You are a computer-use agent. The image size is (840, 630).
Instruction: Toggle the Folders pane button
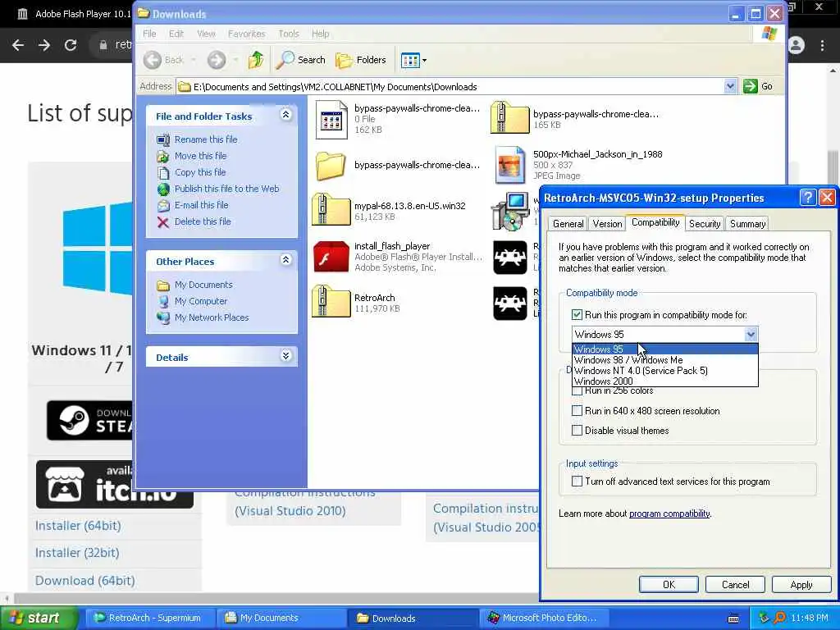pyautogui.click(x=361, y=60)
